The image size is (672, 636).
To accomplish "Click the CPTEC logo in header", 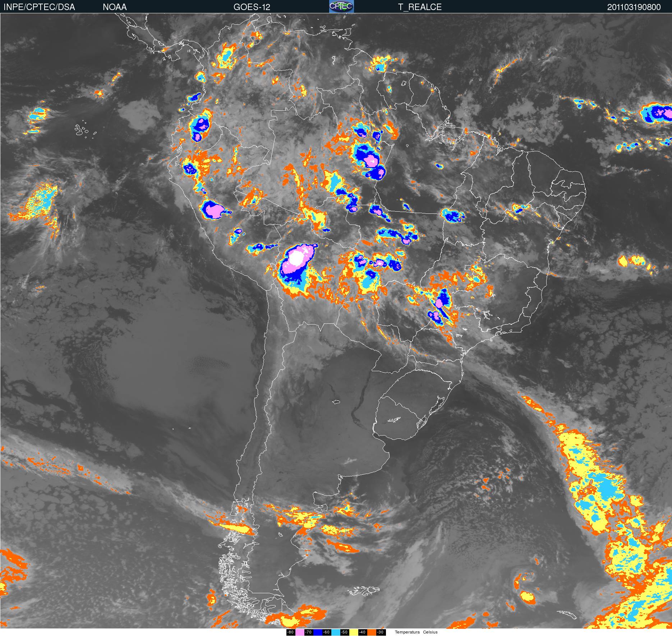I will (x=341, y=6).
